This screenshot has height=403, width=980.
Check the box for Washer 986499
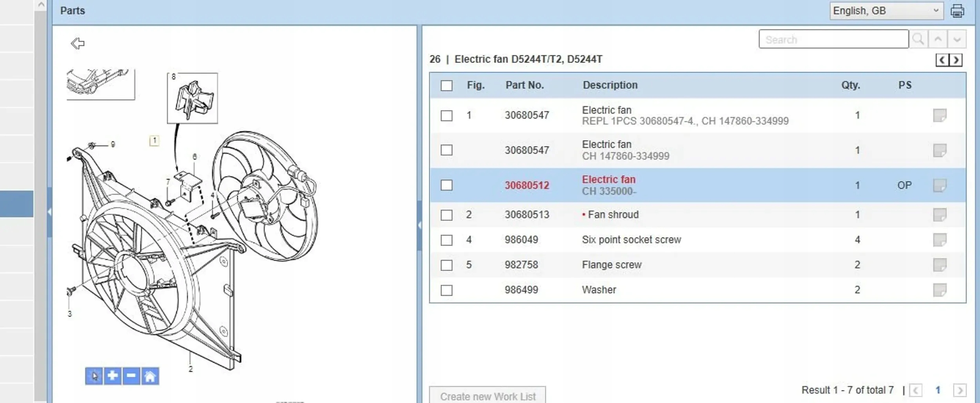point(446,290)
